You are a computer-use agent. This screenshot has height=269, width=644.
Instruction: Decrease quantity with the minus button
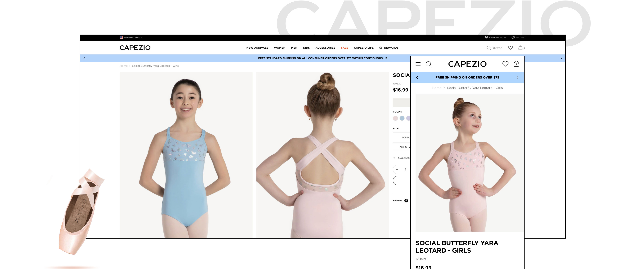click(x=397, y=169)
